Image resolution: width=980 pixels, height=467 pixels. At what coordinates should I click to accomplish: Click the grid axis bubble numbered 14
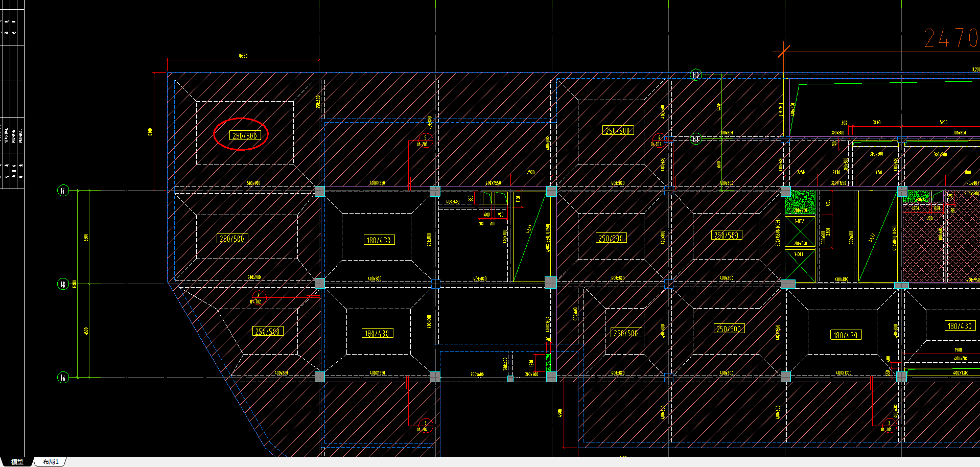pyautogui.click(x=63, y=378)
